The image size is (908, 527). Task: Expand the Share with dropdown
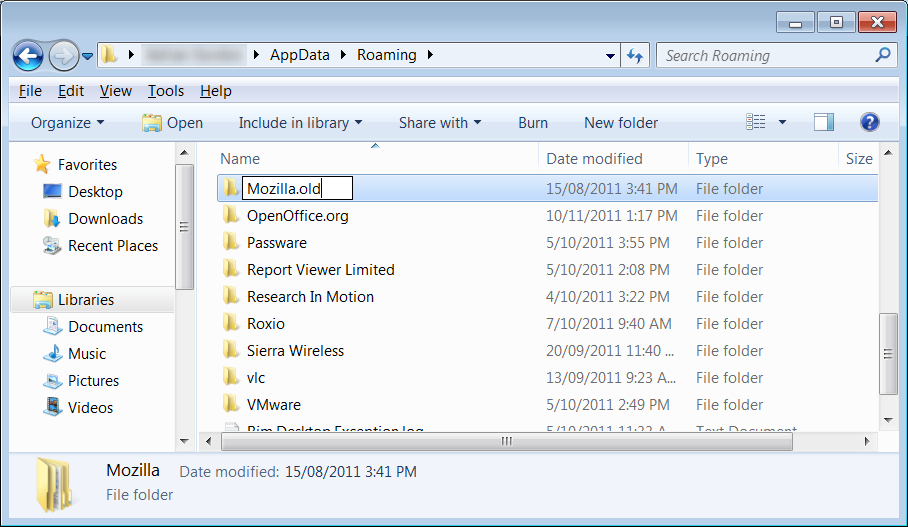pyautogui.click(x=440, y=123)
